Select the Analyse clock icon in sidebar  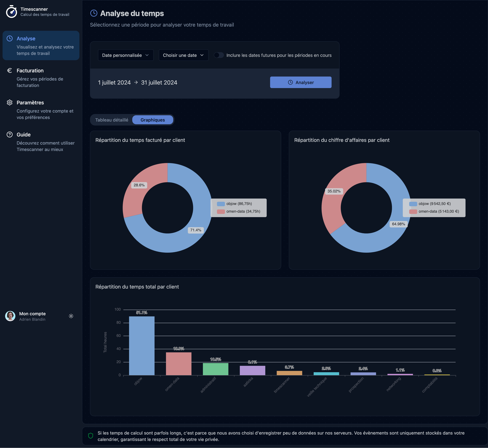(x=10, y=38)
